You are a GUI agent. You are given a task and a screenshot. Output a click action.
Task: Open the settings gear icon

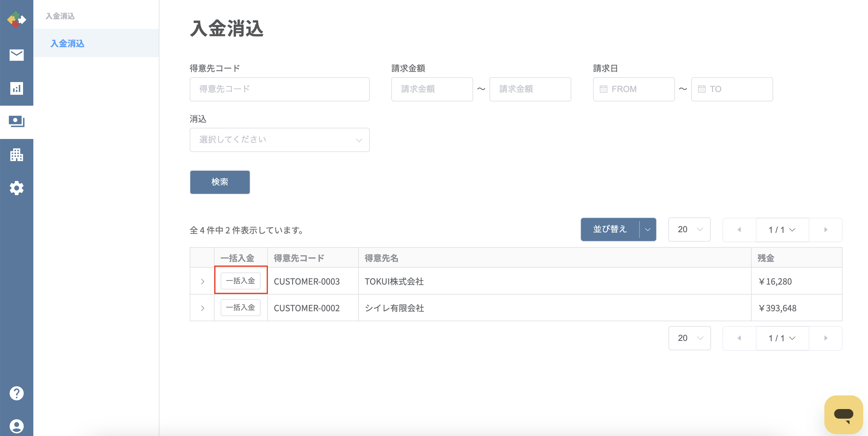click(x=16, y=188)
